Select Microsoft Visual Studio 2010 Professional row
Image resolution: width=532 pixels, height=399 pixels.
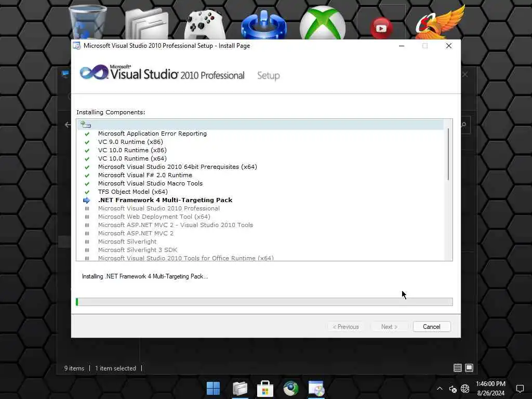[x=159, y=209]
